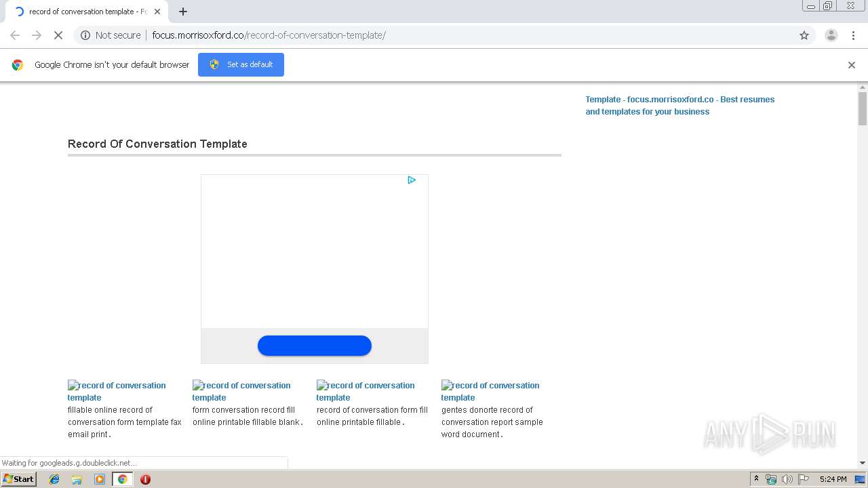Open first record of conversation template link, fillable online
This screenshot has width=868, height=488.
(x=117, y=391)
